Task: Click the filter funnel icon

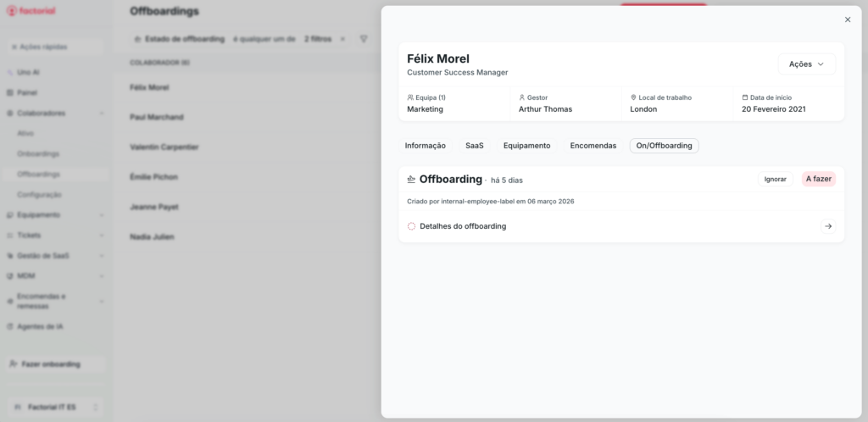Action: click(364, 39)
